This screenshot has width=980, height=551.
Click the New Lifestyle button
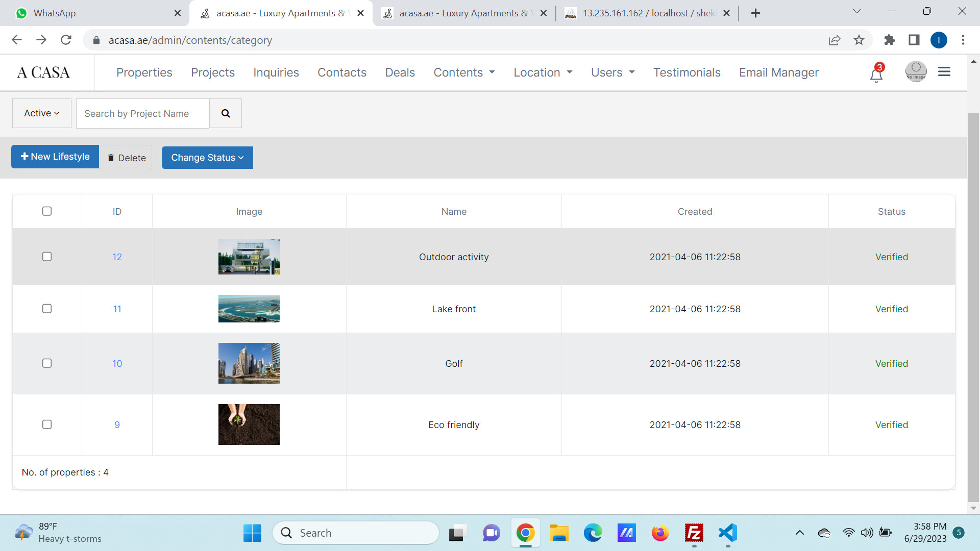55,157
